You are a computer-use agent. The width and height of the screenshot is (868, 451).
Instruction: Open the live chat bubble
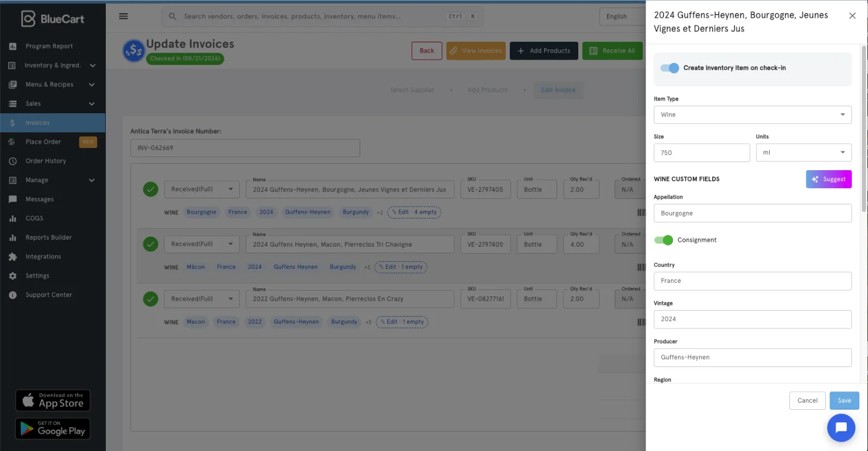click(x=841, y=428)
